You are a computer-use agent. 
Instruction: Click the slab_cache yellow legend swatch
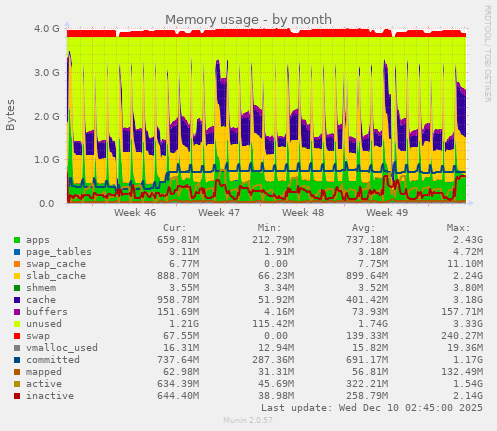17,276
